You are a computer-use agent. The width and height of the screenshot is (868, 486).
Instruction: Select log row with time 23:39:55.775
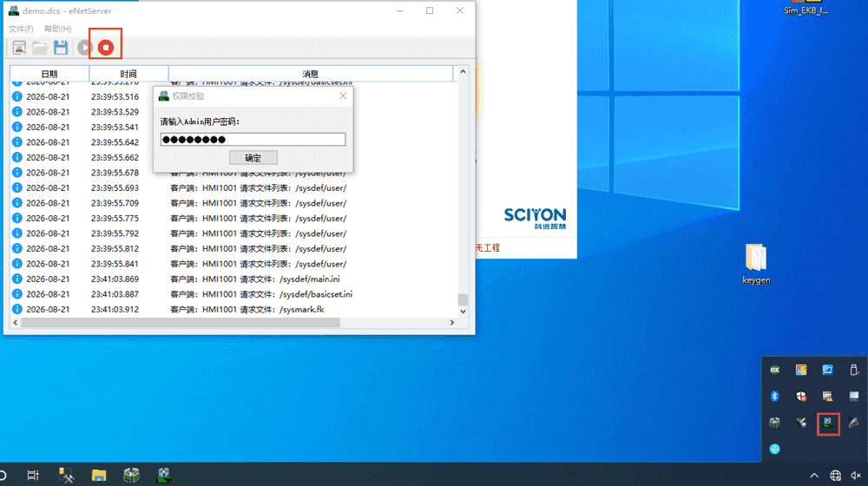[x=233, y=218]
